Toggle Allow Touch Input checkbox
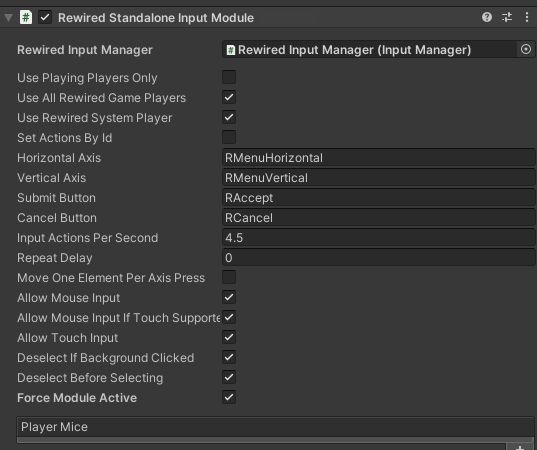Viewport: 537px width, 450px height. click(229, 337)
